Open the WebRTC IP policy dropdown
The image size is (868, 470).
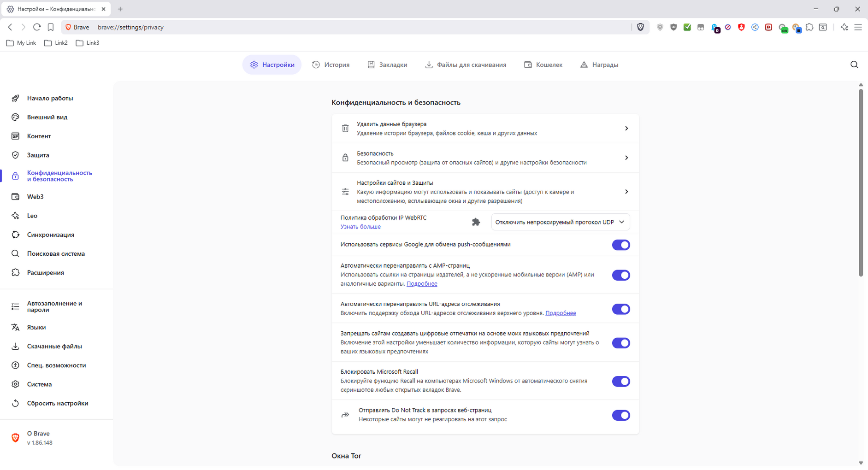click(x=559, y=222)
